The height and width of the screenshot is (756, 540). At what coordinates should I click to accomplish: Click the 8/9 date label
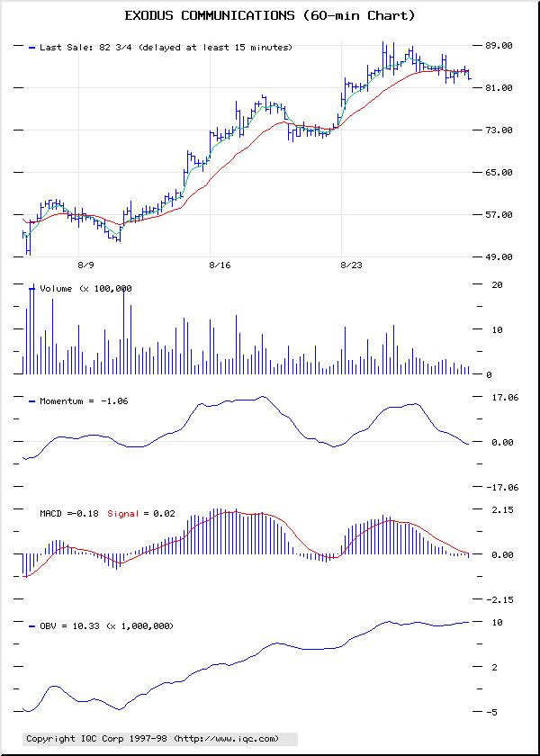tap(85, 265)
